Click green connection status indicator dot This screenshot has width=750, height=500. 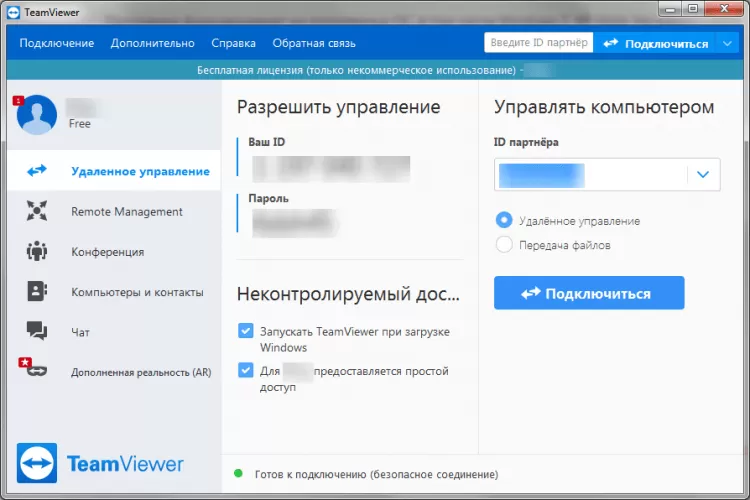pos(238,474)
